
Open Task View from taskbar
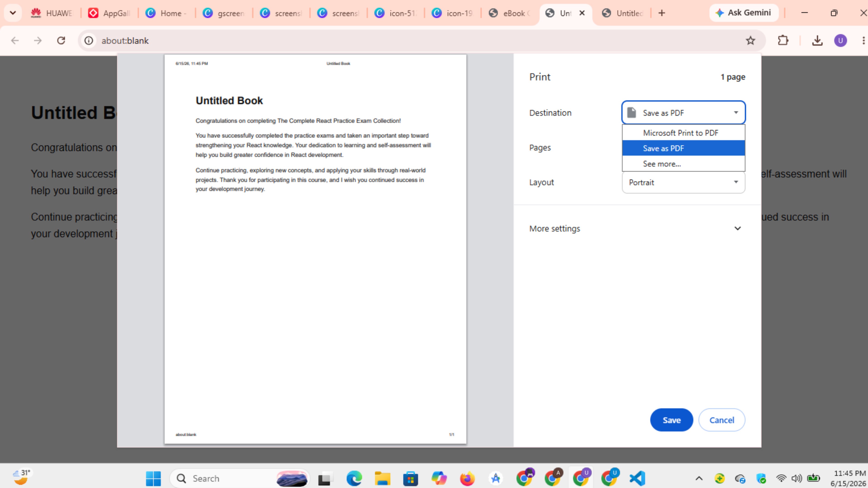pos(326,478)
